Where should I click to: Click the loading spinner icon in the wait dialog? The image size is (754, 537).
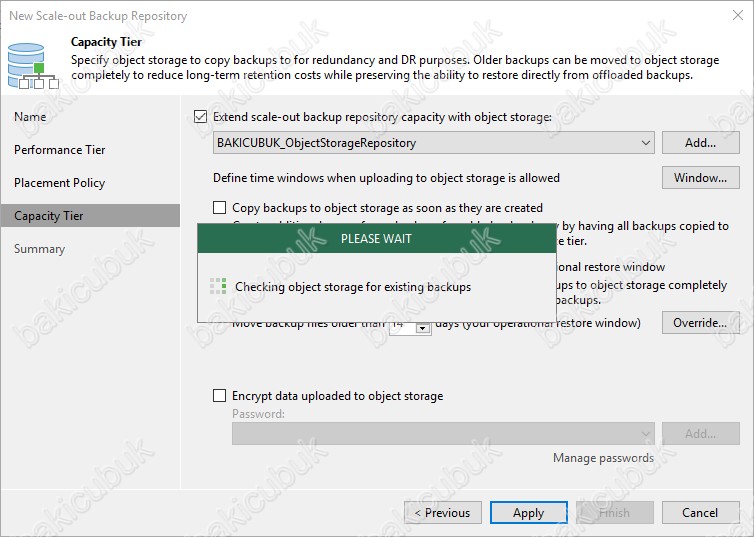tap(218, 287)
